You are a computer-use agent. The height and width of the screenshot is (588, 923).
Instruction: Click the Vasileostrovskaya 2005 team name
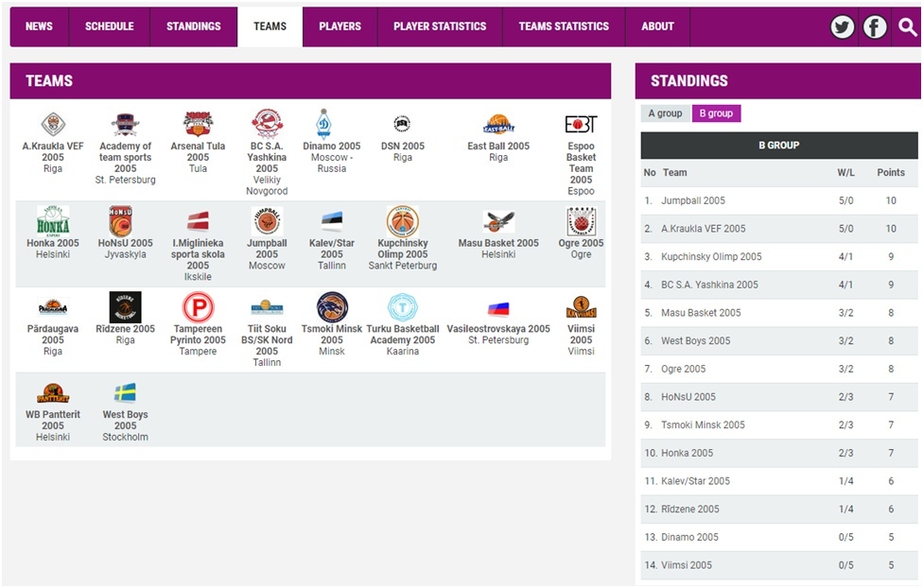click(x=498, y=328)
